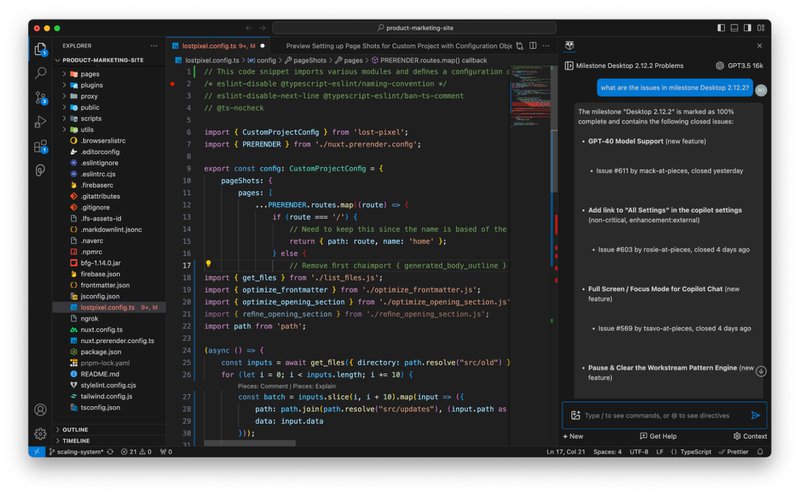The height and width of the screenshot is (495, 800).
Task: Open the Pieces icon in activity bar
Action: pos(40,170)
